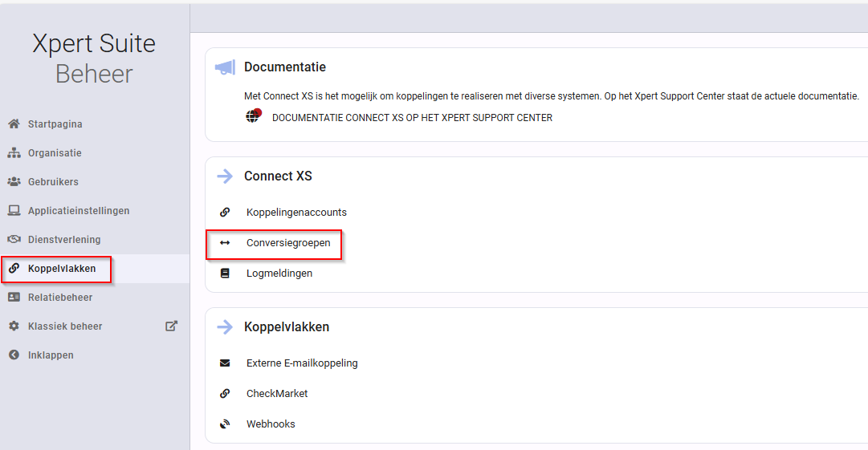Image resolution: width=868 pixels, height=450 pixels.
Task: Open Koppelingenaccounts under Connect XS
Action: click(x=297, y=213)
